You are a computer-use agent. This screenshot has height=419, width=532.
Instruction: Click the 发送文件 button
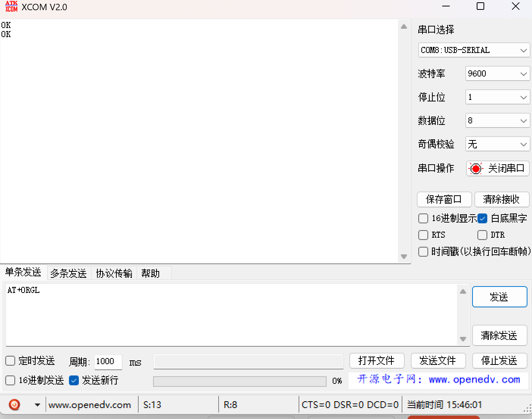(x=438, y=361)
